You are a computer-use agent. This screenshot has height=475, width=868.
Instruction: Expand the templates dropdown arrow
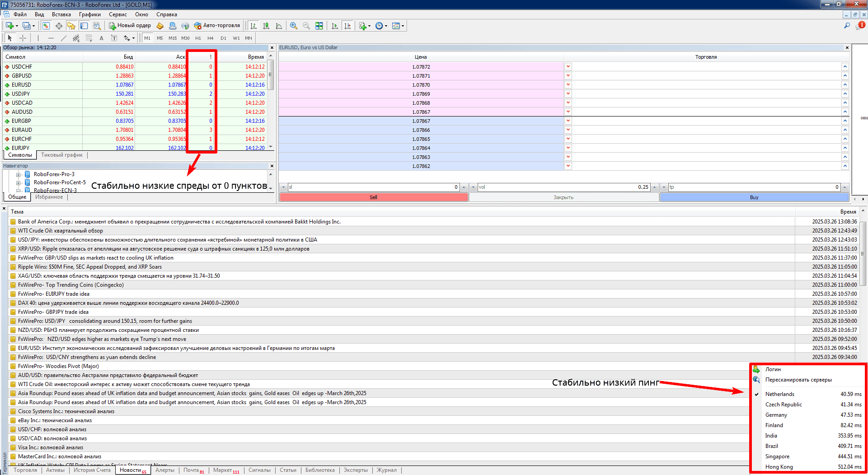tap(403, 26)
